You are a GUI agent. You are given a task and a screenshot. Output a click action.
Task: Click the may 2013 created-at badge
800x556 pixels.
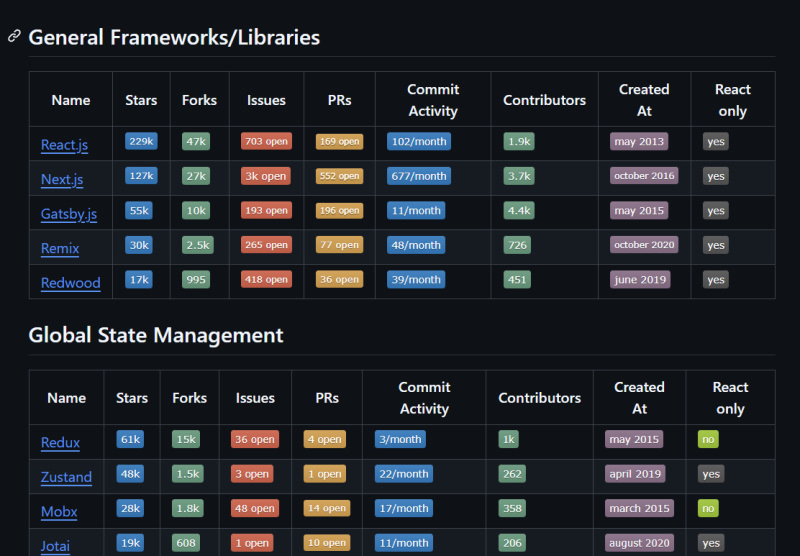click(639, 141)
